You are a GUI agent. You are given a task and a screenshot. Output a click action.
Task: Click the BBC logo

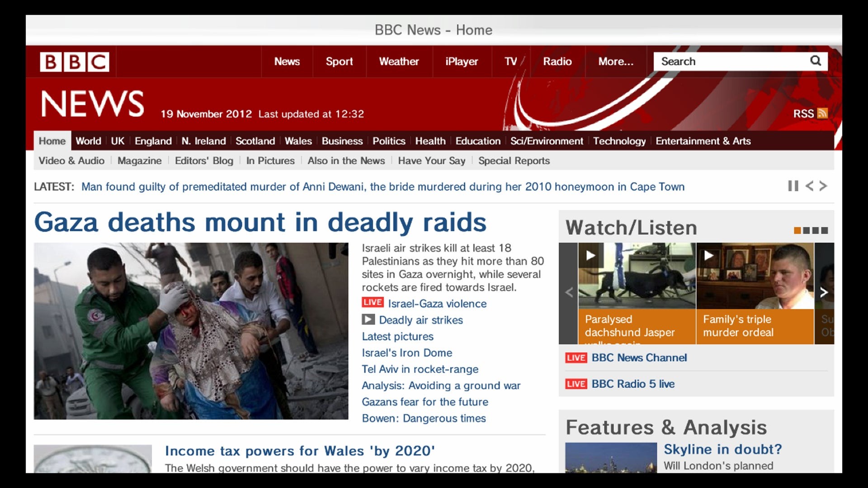(75, 62)
